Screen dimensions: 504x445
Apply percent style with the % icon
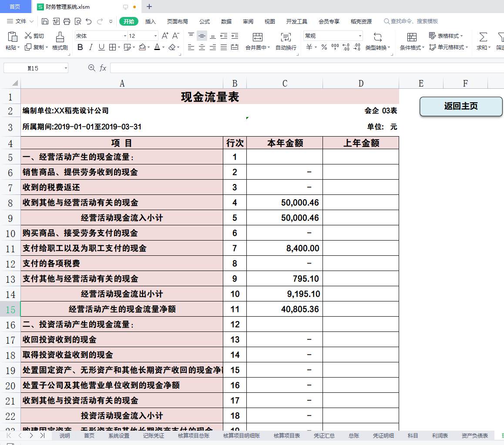[x=324, y=47]
